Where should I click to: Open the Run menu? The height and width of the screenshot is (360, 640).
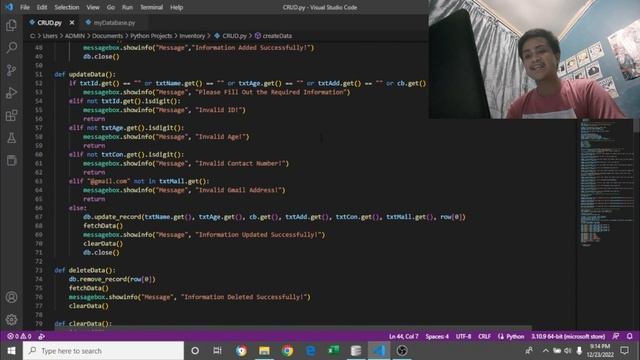[x=127, y=7]
